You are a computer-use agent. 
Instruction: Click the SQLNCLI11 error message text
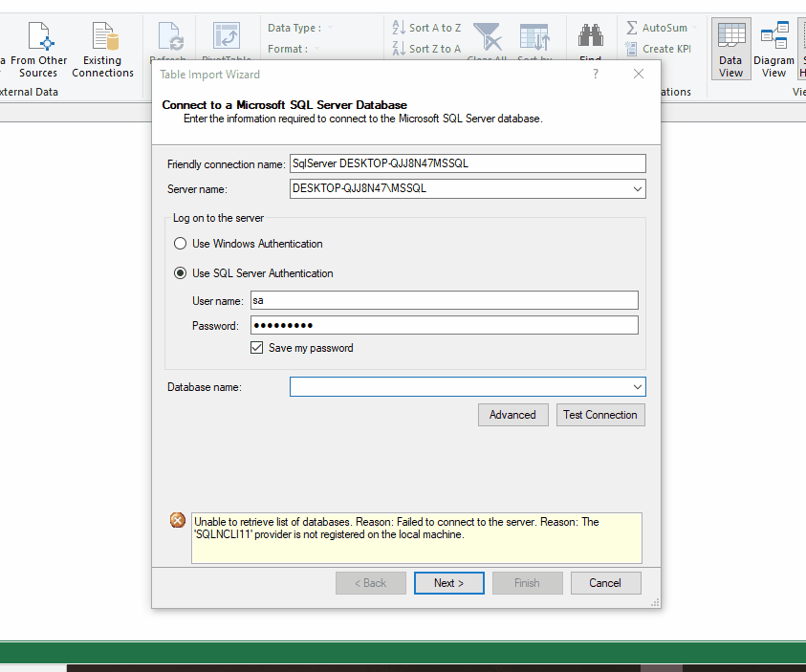[397, 529]
